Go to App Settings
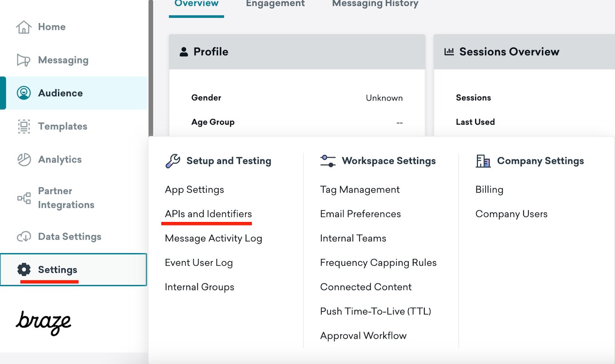Viewport: 615px width, 364px height. tap(194, 190)
